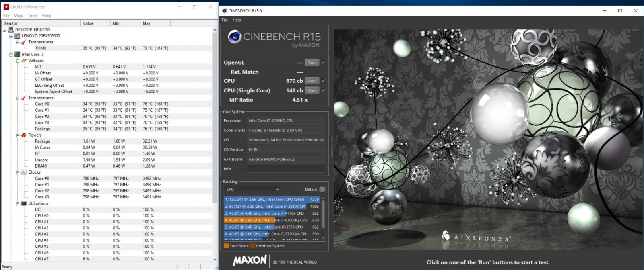Click the Powers flame icon

tap(24, 135)
